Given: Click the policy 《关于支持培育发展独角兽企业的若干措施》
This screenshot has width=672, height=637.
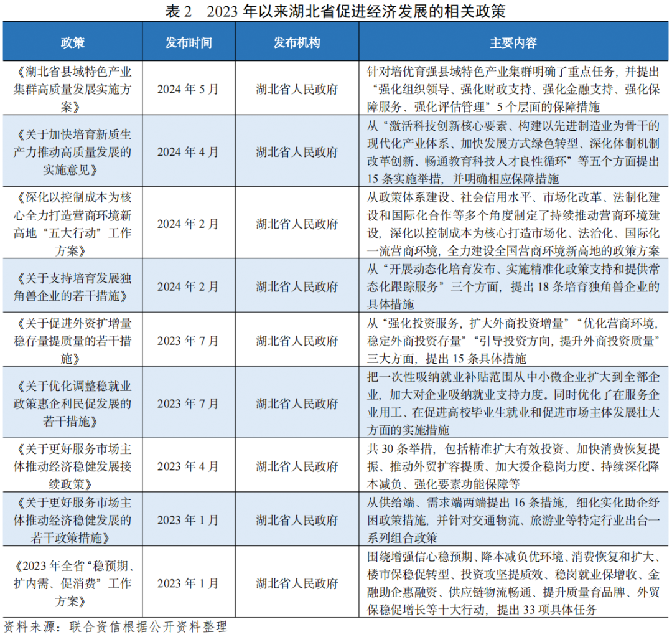Looking at the screenshot, I should click(x=72, y=286).
